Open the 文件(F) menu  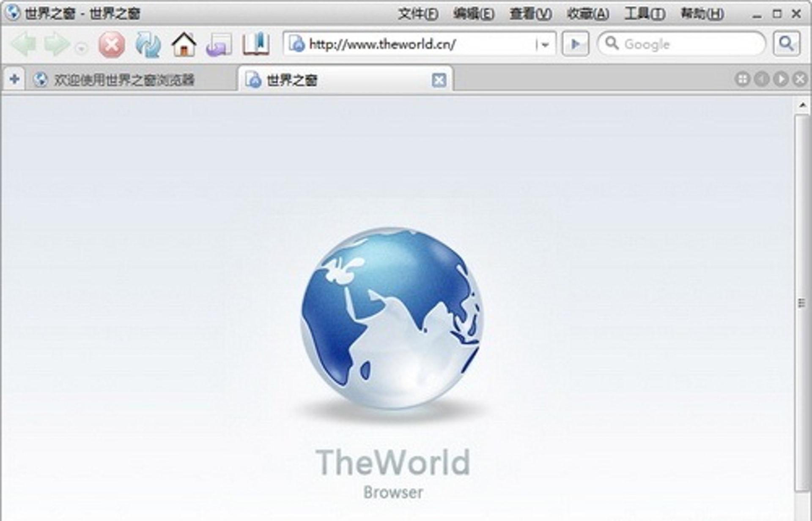coord(417,14)
